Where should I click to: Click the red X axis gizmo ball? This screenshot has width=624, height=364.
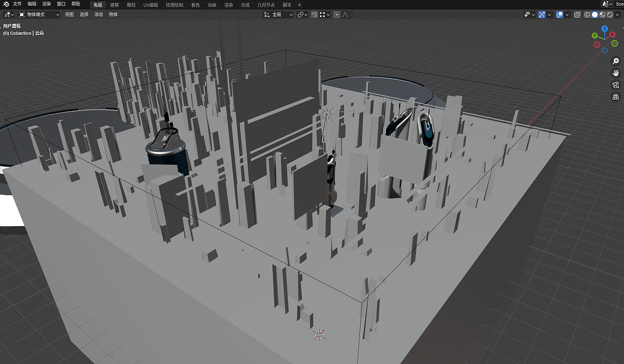613,36
